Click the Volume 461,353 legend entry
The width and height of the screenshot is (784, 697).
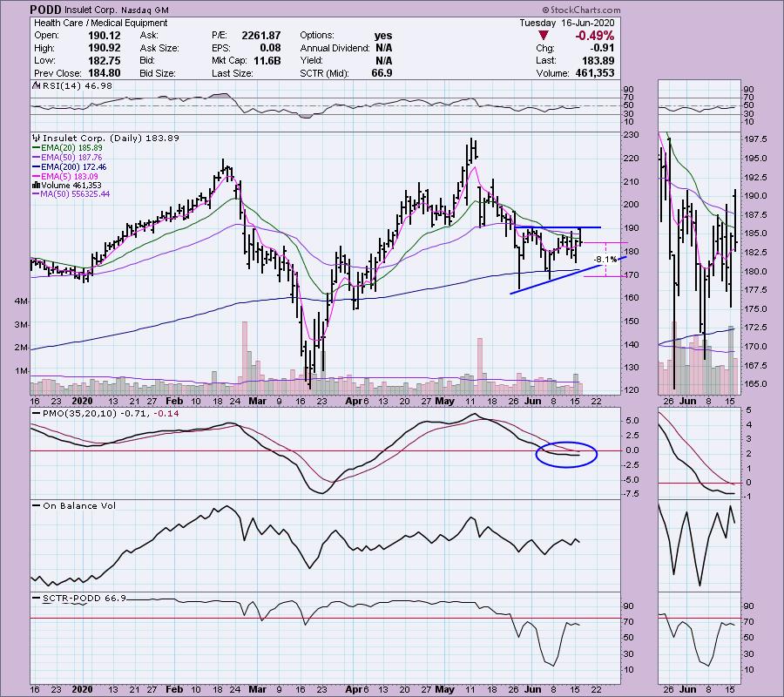67,186
